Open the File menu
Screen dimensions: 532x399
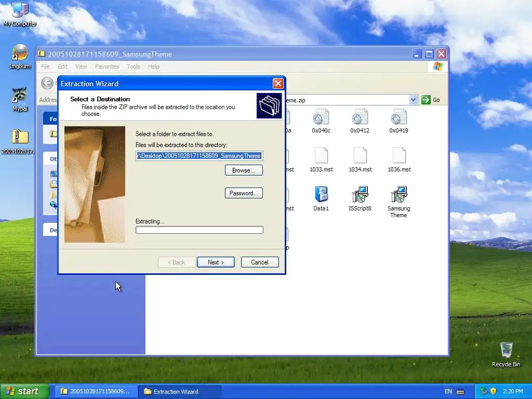point(45,66)
